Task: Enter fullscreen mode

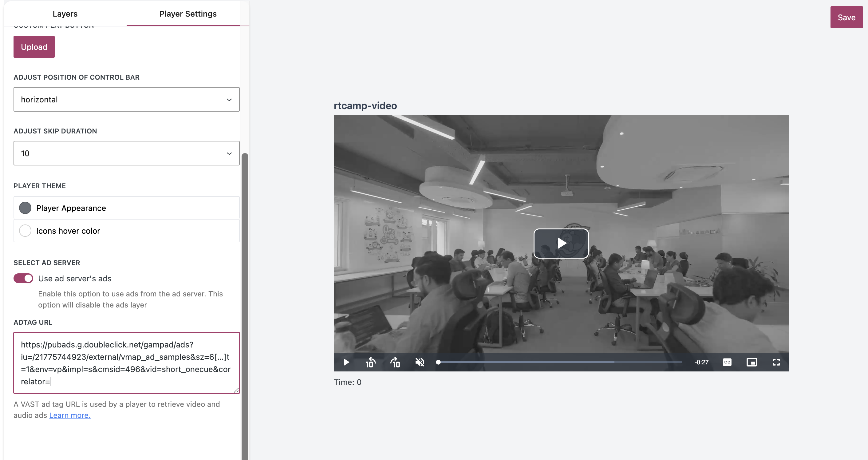Action: pos(776,362)
